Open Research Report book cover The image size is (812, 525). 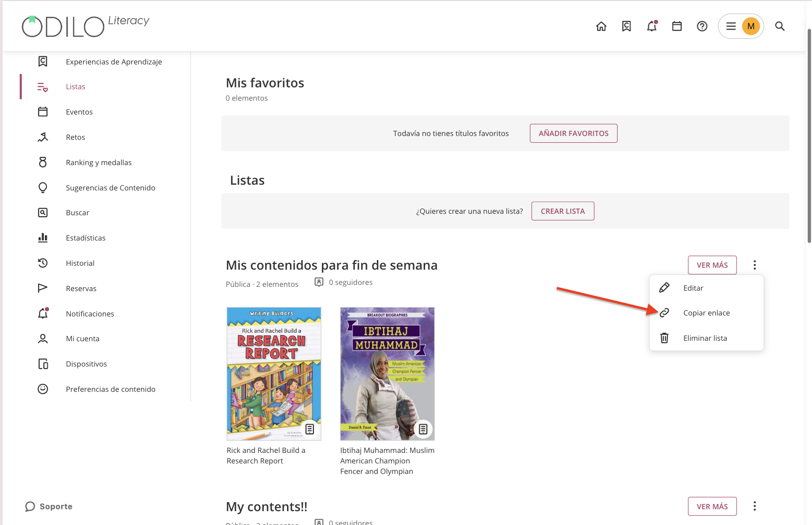click(274, 374)
